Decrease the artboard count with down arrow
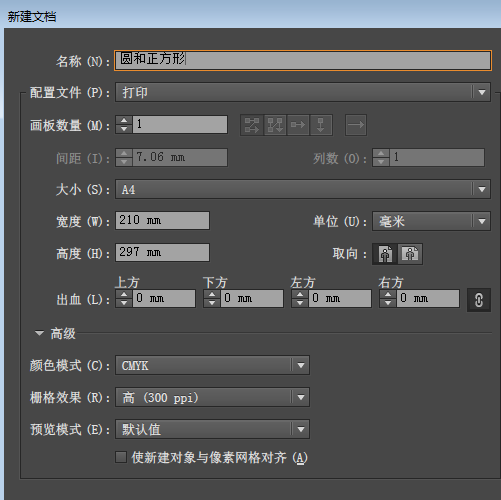Viewport: 501px width, 500px height. point(124,129)
